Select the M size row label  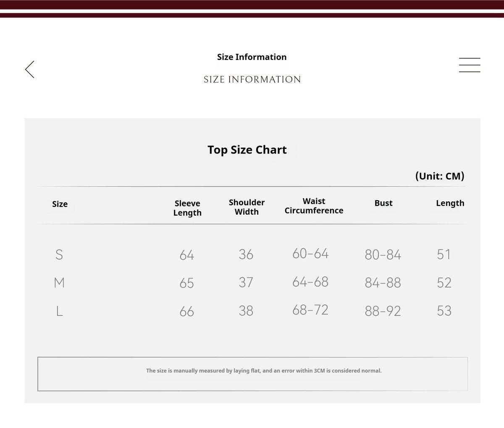(x=59, y=282)
